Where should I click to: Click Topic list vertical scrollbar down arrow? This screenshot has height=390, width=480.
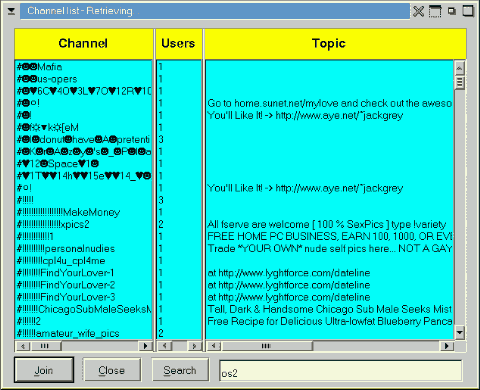(x=460, y=332)
